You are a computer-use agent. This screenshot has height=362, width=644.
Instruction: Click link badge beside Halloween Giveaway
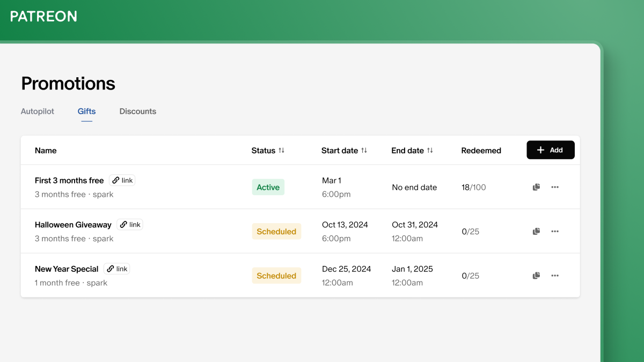(130, 225)
